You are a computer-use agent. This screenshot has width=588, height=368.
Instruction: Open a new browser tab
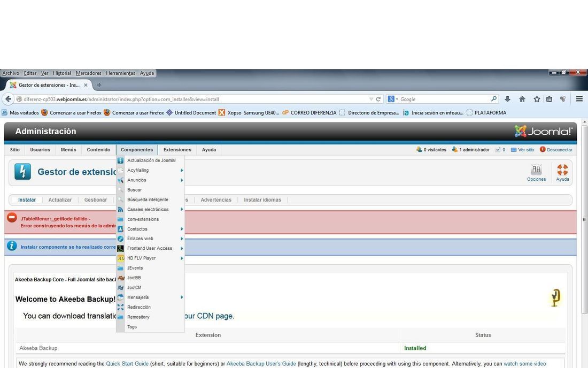[x=99, y=85]
